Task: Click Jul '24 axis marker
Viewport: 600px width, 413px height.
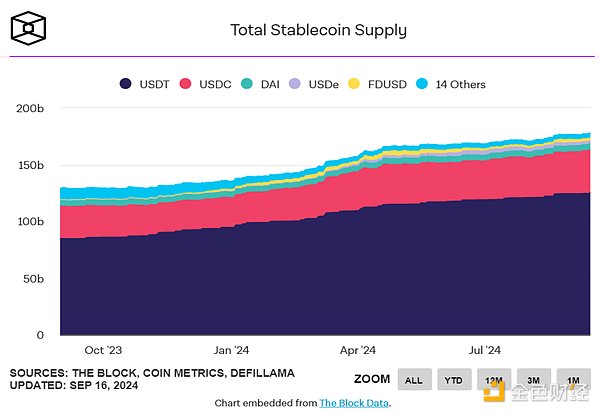Action: click(484, 351)
